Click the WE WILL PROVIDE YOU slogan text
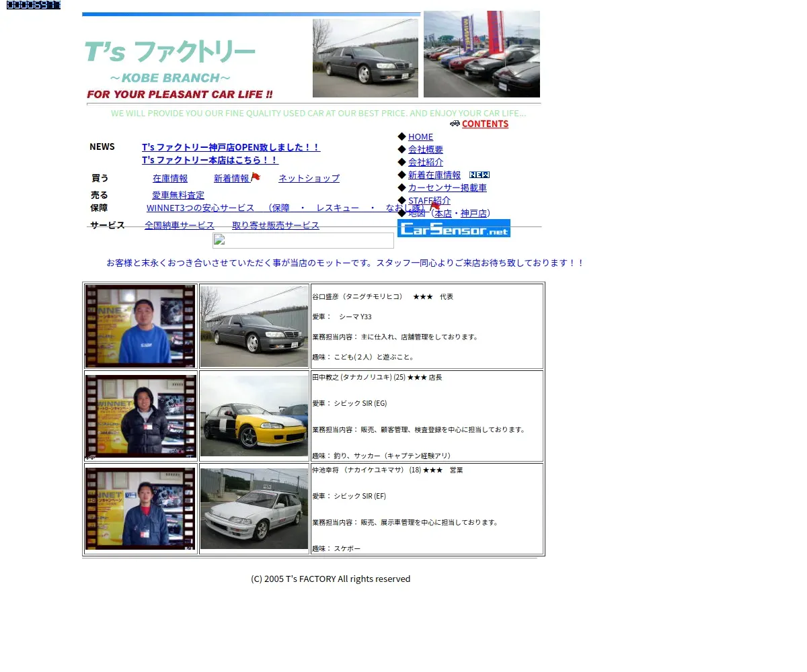The width and height of the screenshot is (807, 672). pyautogui.click(x=319, y=113)
